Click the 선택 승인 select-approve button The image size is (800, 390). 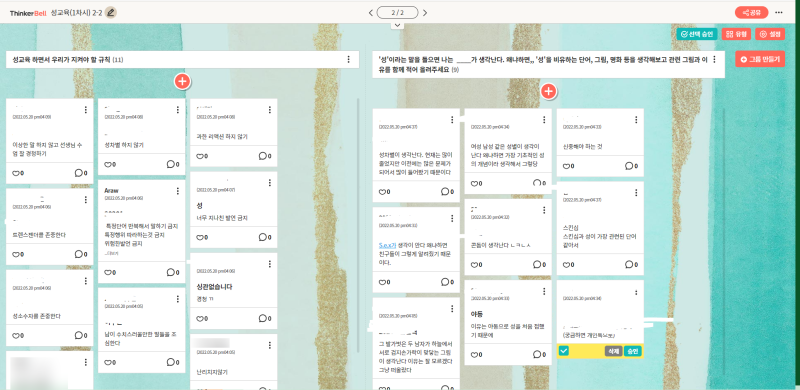click(x=697, y=34)
